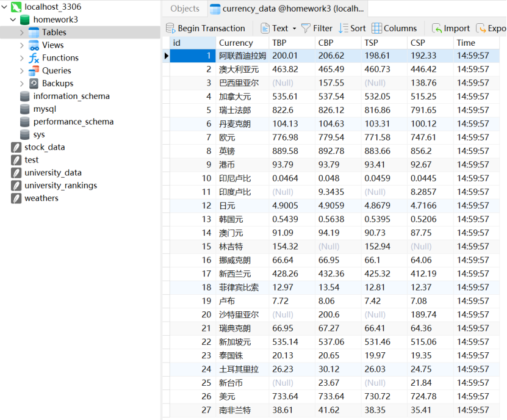Screen dimensions: 507x420
Task: Click the Export icon in the toolbar
Action: [481, 29]
